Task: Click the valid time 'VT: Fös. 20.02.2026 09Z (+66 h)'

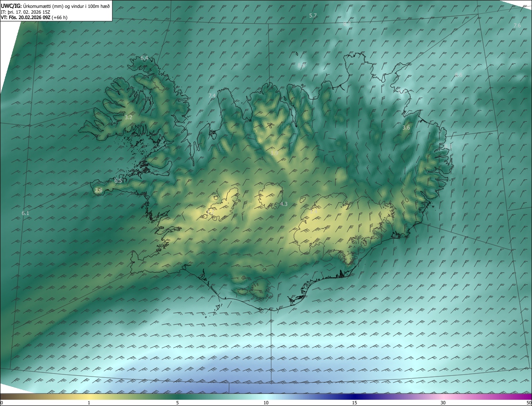Action: point(34,17)
